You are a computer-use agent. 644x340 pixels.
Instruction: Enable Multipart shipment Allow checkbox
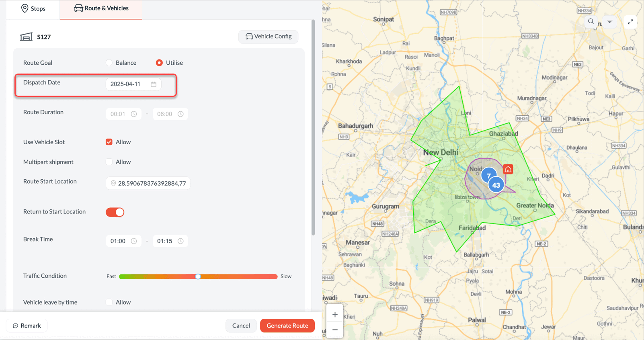[x=109, y=162]
